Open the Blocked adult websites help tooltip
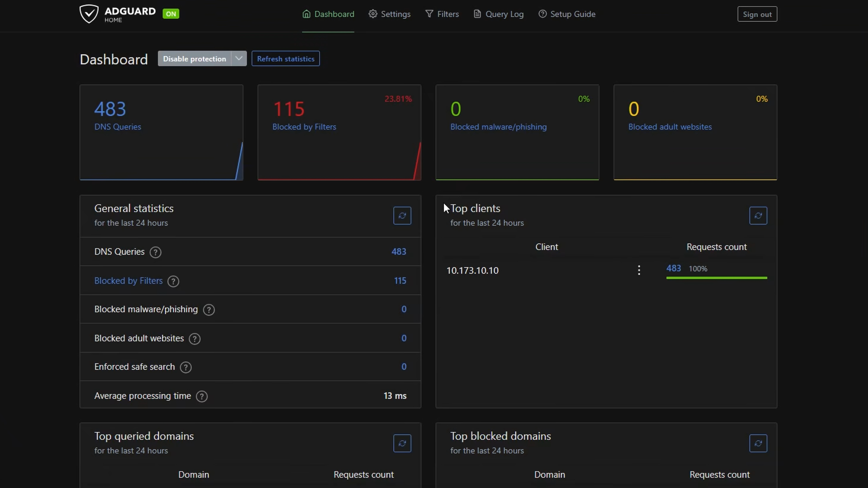868x488 pixels. [x=194, y=339]
